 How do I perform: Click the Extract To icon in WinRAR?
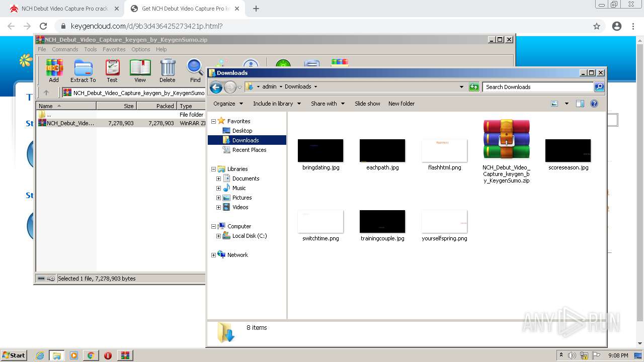point(83,70)
